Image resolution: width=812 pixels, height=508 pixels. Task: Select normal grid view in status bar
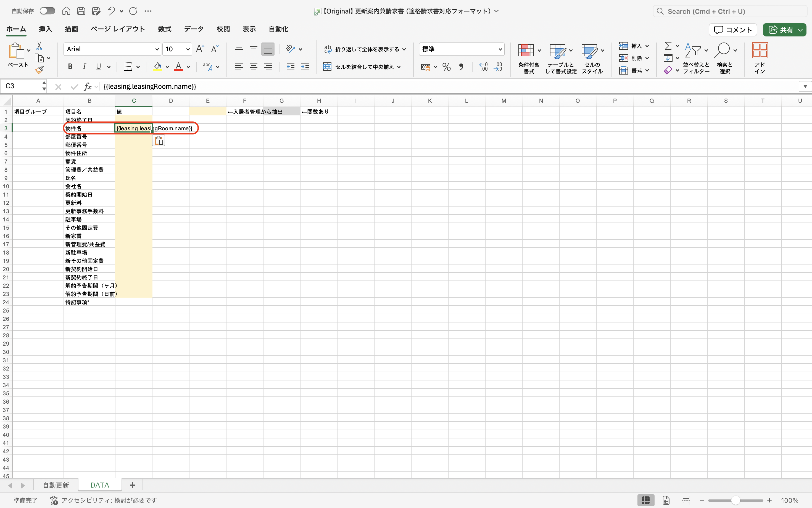pyautogui.click(x=646, y=500)
